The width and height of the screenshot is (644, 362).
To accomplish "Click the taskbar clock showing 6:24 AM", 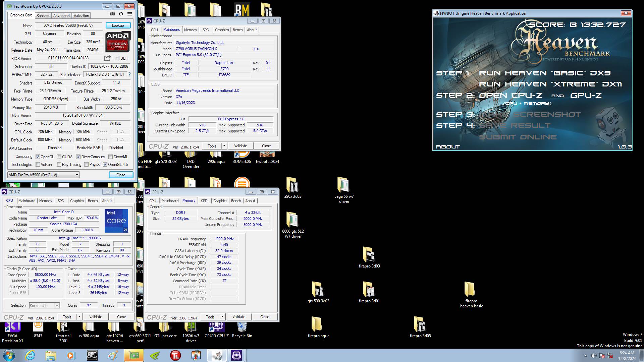I will tap(627, 356).
